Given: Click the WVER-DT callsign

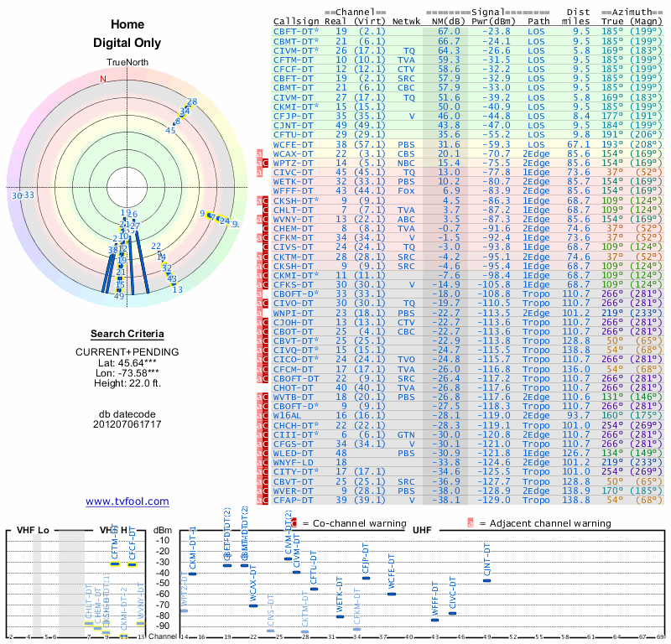Looking at the screenshot, I should click(293, 491).
